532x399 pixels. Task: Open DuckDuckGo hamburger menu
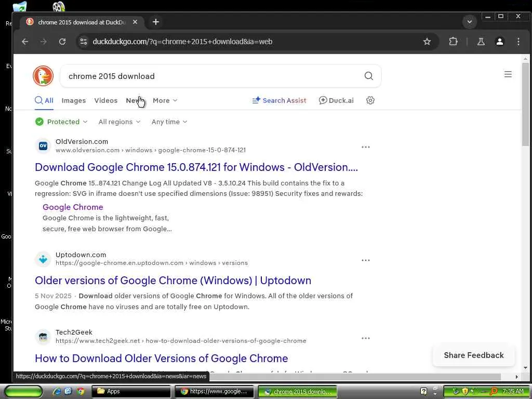click(x=508, y=74)
